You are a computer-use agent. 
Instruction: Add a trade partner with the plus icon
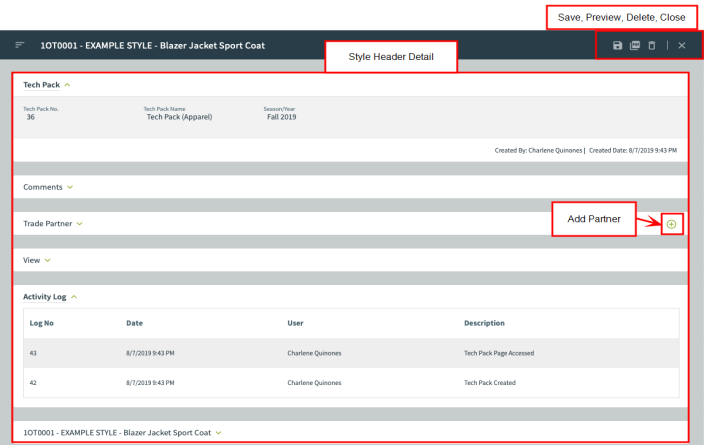click(x=671, y=224)
